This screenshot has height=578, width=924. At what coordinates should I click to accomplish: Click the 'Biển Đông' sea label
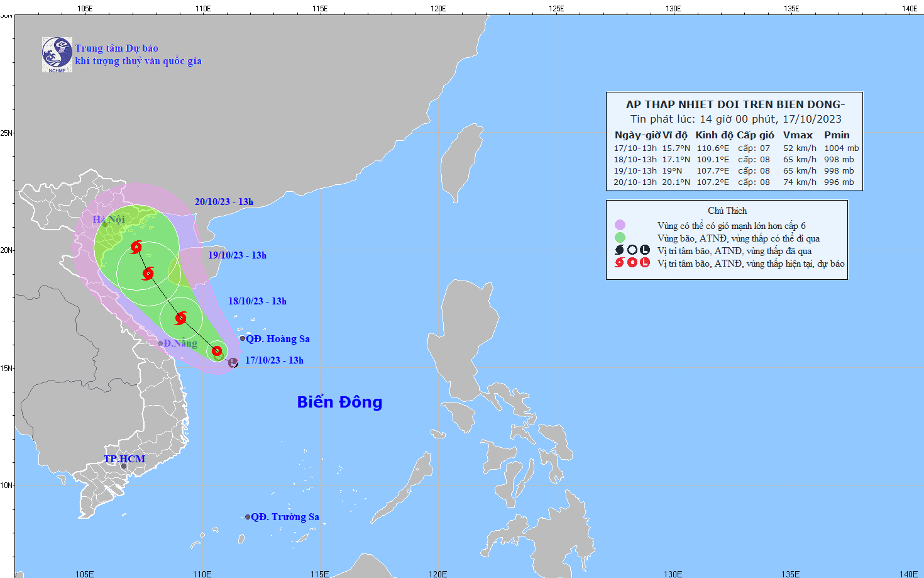339,402
